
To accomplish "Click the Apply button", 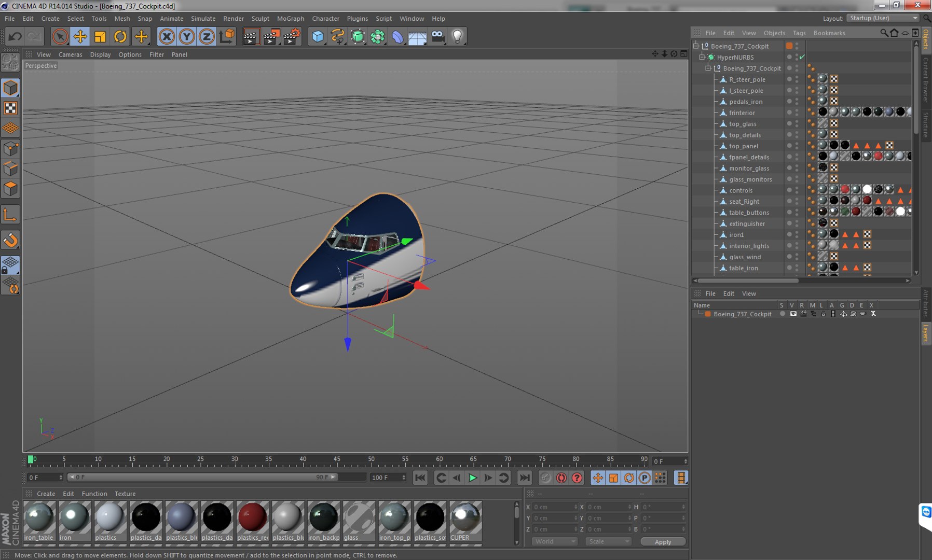I will tap(663, 542).
